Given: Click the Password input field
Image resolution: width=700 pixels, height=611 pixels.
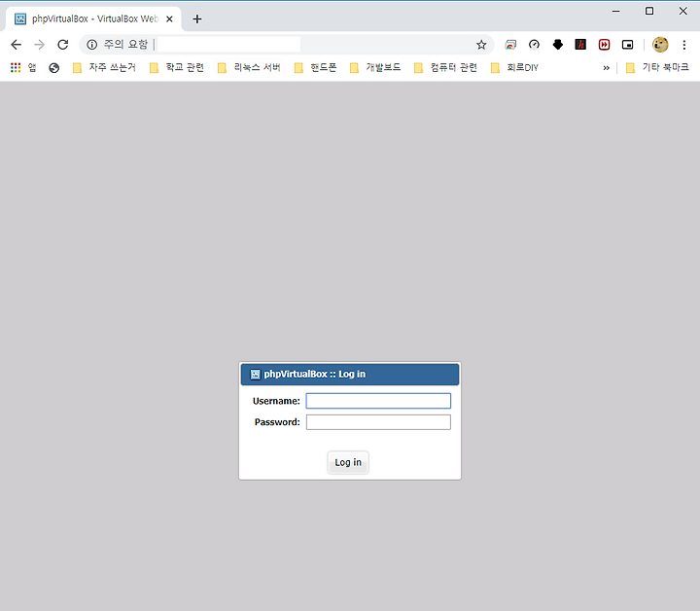Looking at the screenshot, I should (x=378, y=422).
